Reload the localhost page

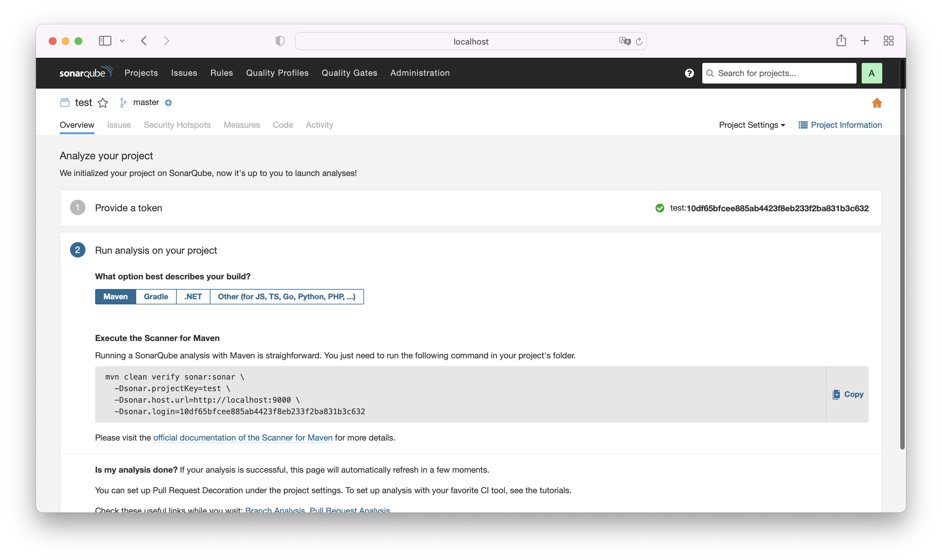click(x=639, y=41)
